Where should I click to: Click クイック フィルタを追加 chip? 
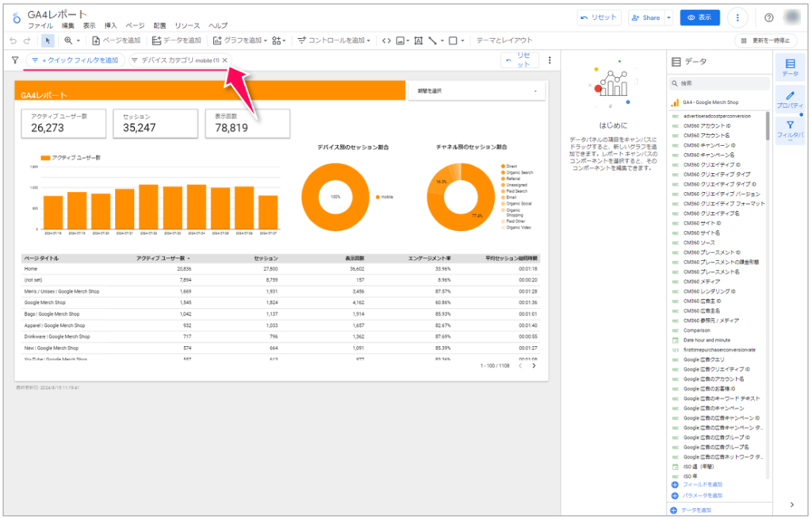tap(75, 60)
